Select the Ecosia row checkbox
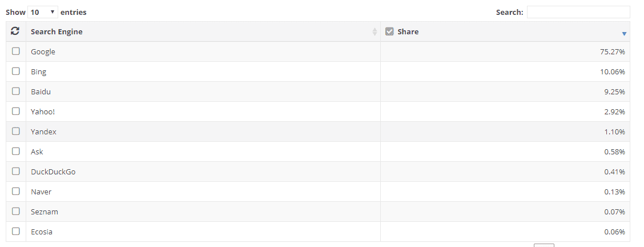Viewport: 644px width, 247px height. [15, 232]
